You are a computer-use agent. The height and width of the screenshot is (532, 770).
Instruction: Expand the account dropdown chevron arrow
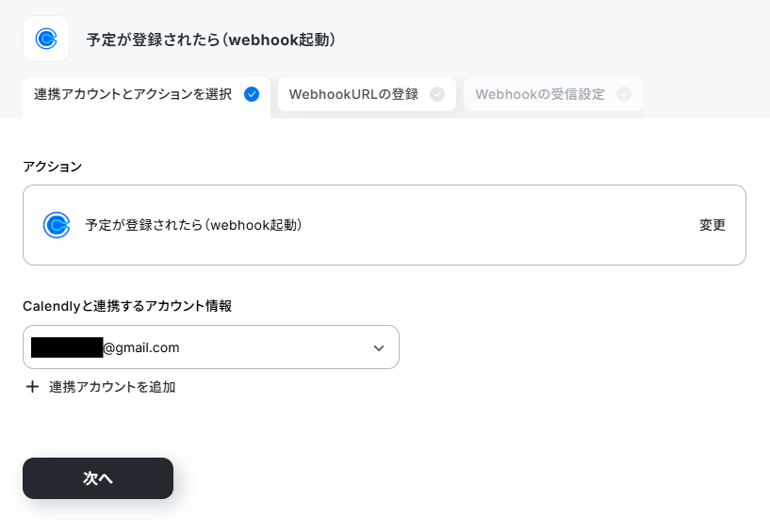coord(379,348)
